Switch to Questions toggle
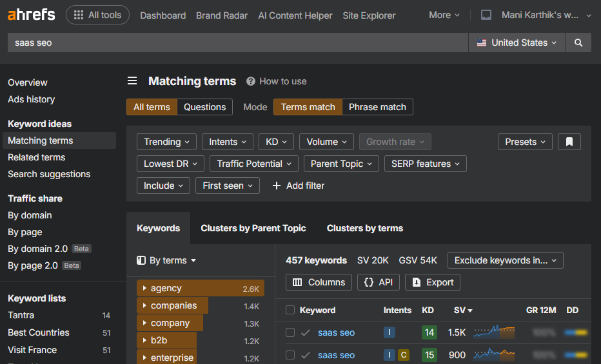This screenshot has height=364, width=601. tap(204, 107)
